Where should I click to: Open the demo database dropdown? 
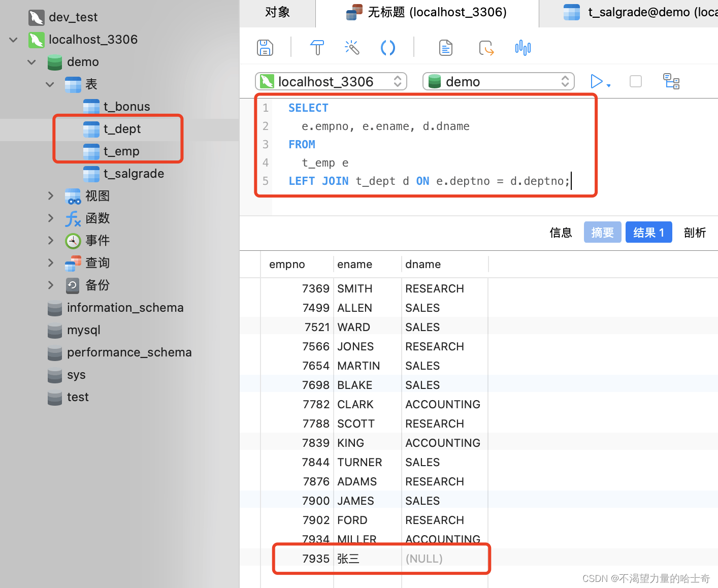498,81
